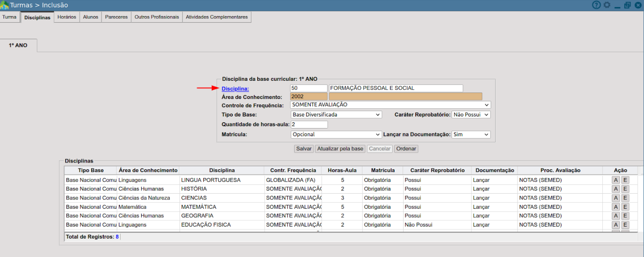Switch to Outros Profissionais tab
Image resolution: width=644 pixels, height=257 pixels.
tap(157, 17)
